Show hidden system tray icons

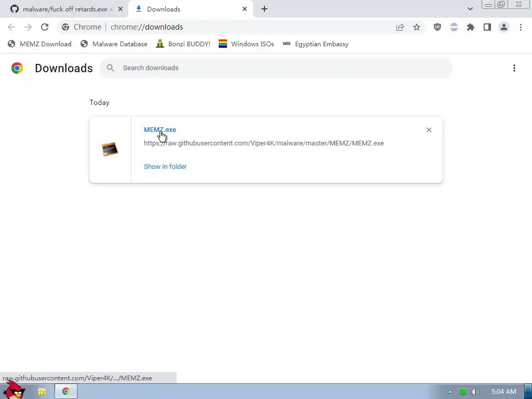[x=450, y=392]
